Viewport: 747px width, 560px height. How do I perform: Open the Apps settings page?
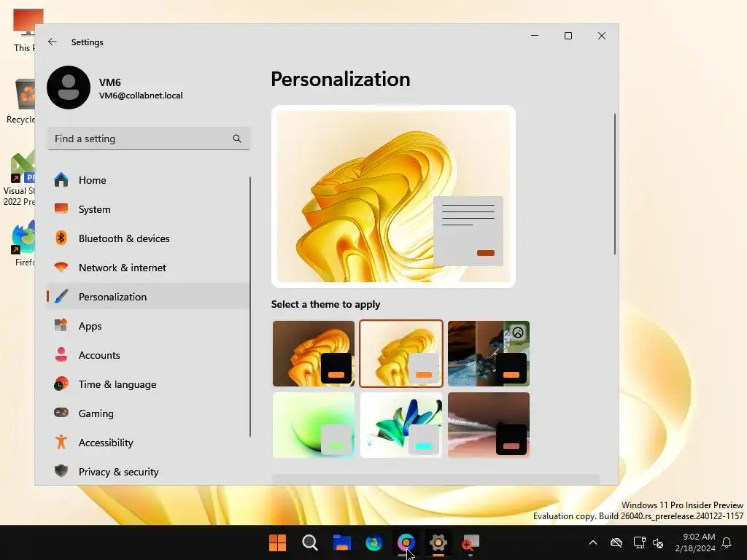(147, 326)
